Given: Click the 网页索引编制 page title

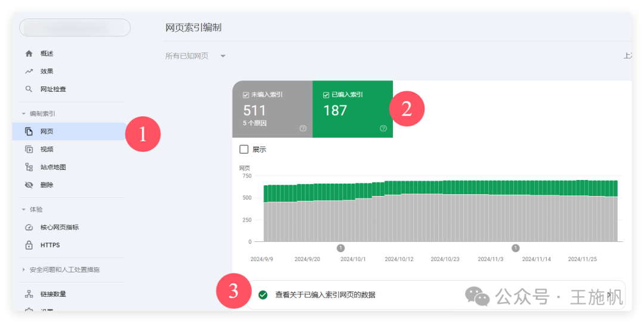Looking at the screenshot, I should pyautogui.click(x=193, y=27).
